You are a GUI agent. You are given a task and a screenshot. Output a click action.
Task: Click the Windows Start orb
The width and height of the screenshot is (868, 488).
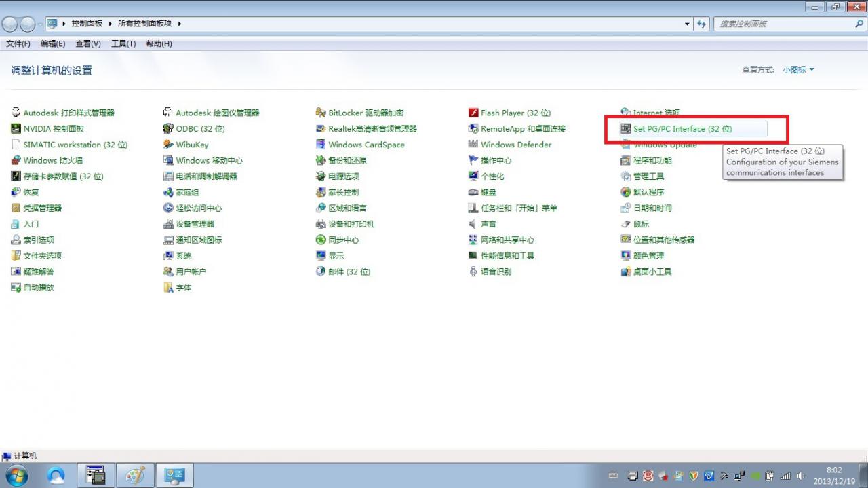pyautogui.click(x=18, y=476)
